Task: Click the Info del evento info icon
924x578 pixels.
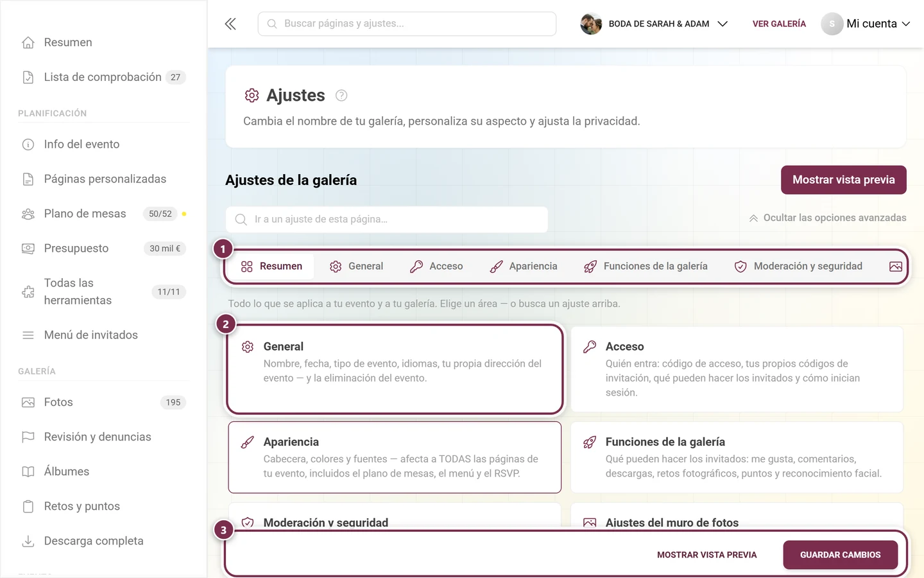Action: 28,144
